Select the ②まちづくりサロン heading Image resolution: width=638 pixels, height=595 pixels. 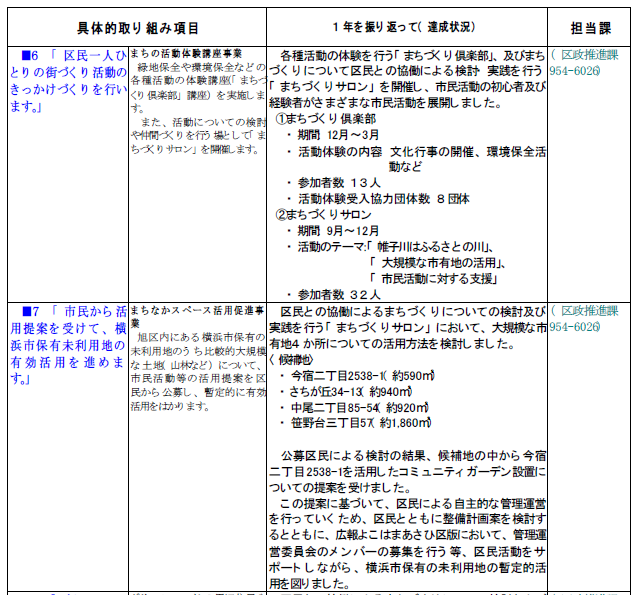[x=323, y=214]
